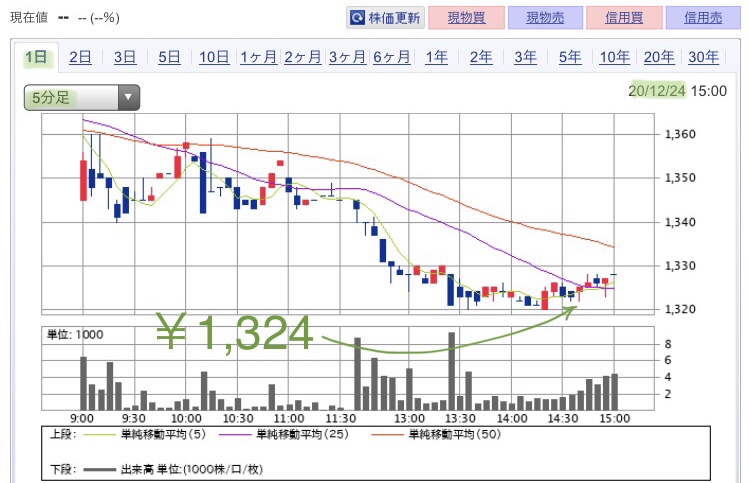
Task: Switch to the 3日 period tab
Action: coord(125,57)
